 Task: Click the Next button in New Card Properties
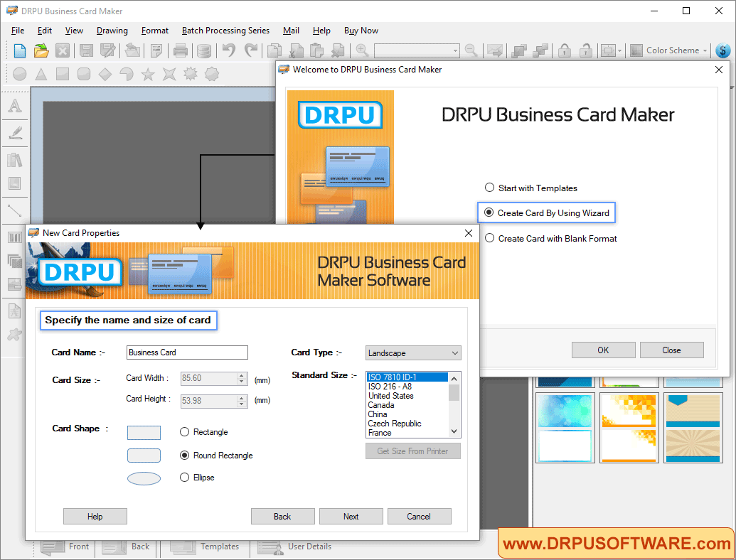[x=351, y=517]
